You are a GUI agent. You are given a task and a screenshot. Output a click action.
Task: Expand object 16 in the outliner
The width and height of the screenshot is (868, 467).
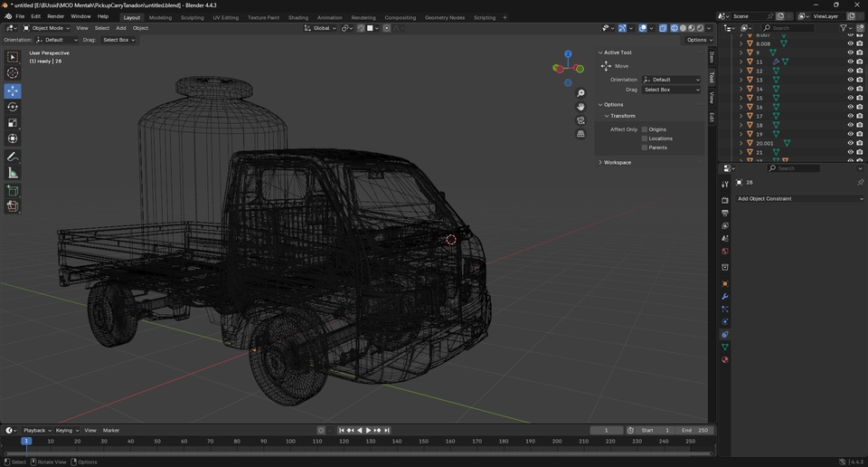tap(741, 107)
